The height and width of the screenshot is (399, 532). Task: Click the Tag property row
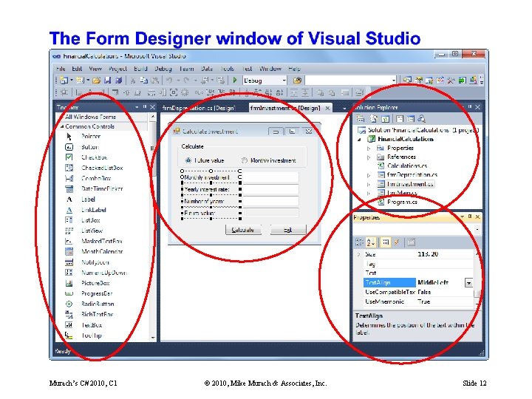point(418,264)
